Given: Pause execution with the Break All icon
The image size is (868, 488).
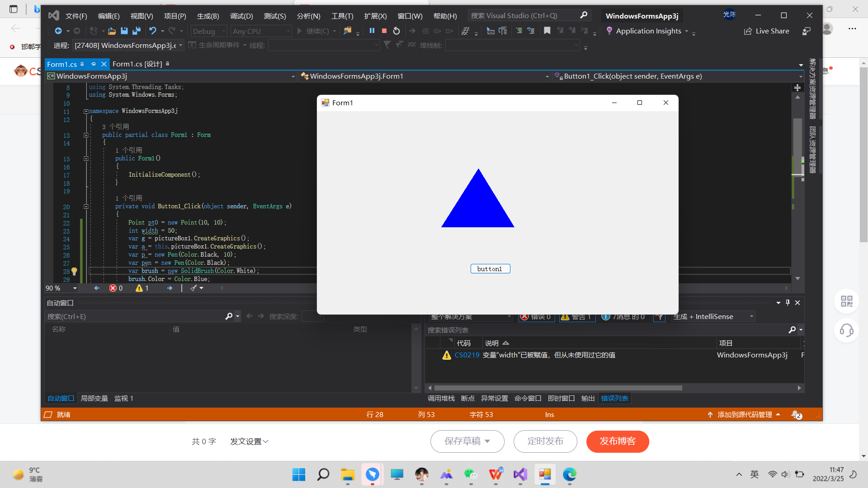Looking at the screenshot, I should (x=372, y=31).
